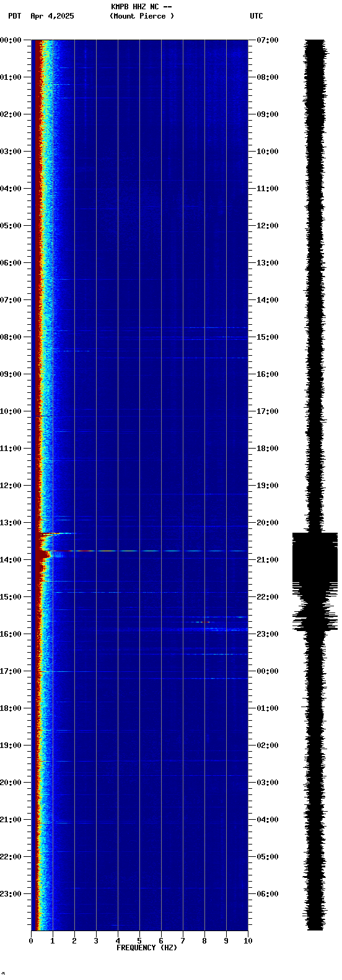This screenshot has height=980, width=342.
Task: Click the 14:00 PDT time label
Action: (x=11, y=560)
